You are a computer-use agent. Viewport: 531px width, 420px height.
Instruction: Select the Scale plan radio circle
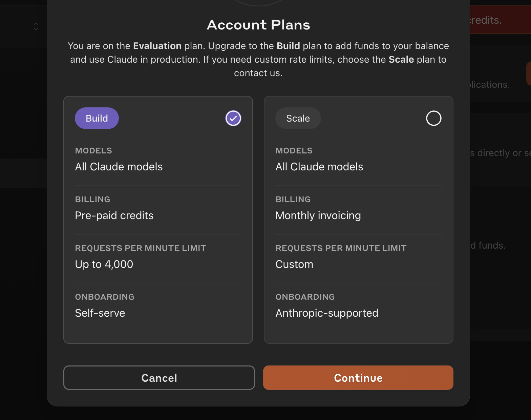[433, 118]
